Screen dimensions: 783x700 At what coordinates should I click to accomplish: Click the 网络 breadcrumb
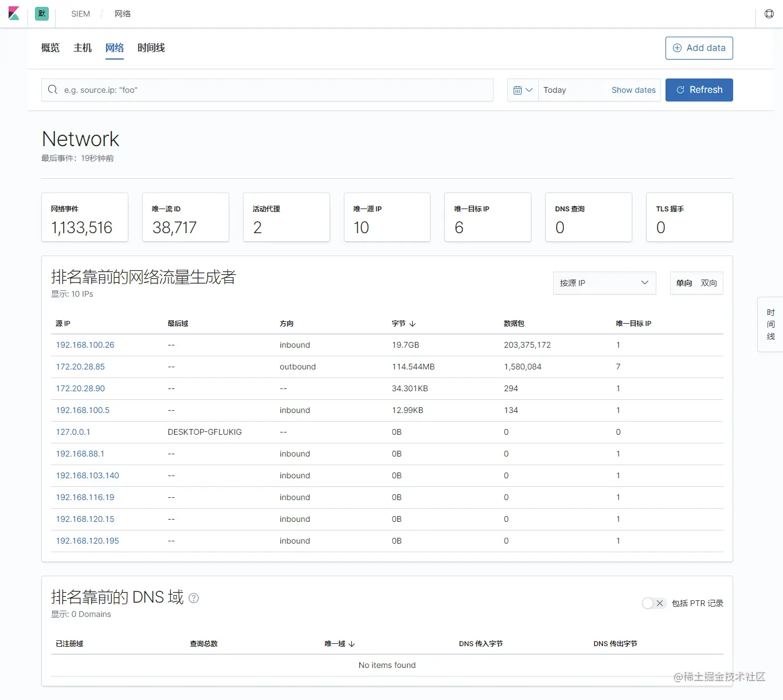click(123, 14)
